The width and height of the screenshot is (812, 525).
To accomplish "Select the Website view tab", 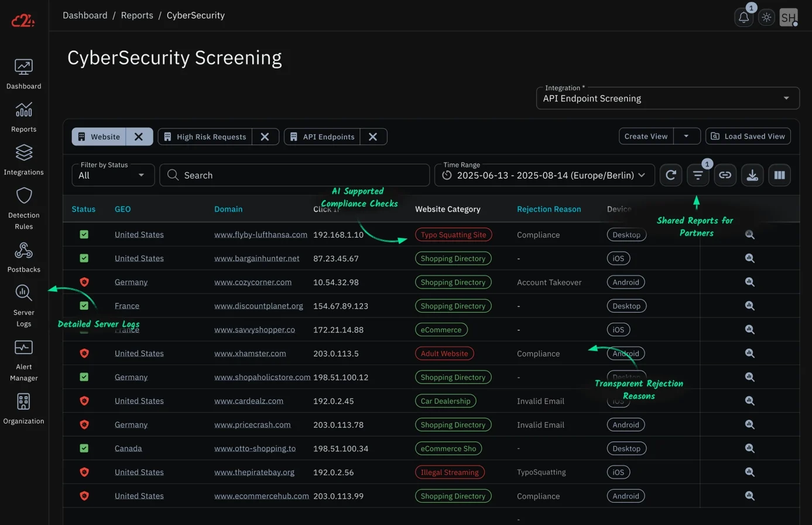I will pyautogui.click(x=99, y=136).
